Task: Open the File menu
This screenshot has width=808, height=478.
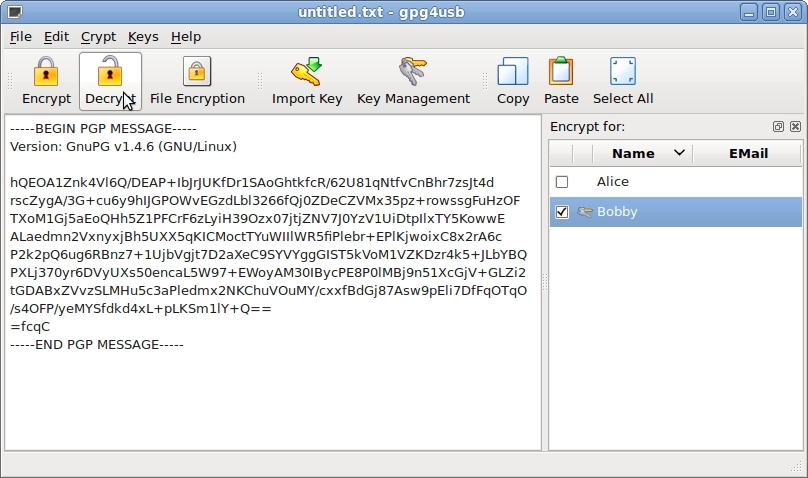Action: [x=21, y=37]
